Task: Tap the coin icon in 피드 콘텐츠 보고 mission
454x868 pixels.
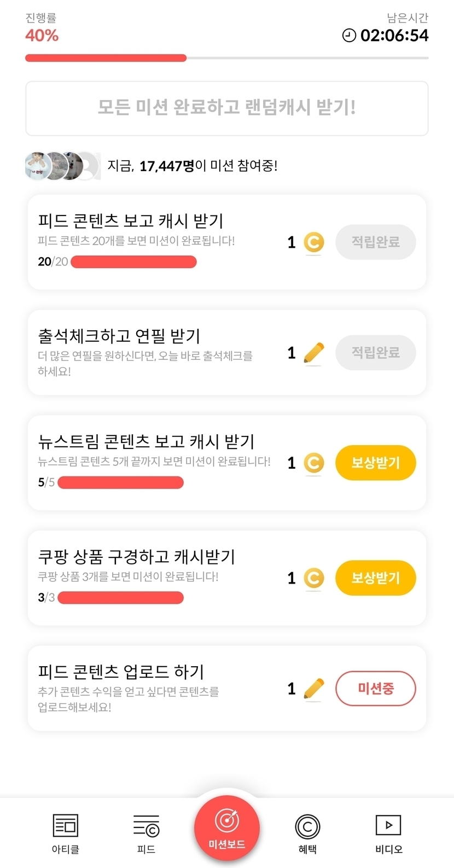Action: click(x=313, y=242)
